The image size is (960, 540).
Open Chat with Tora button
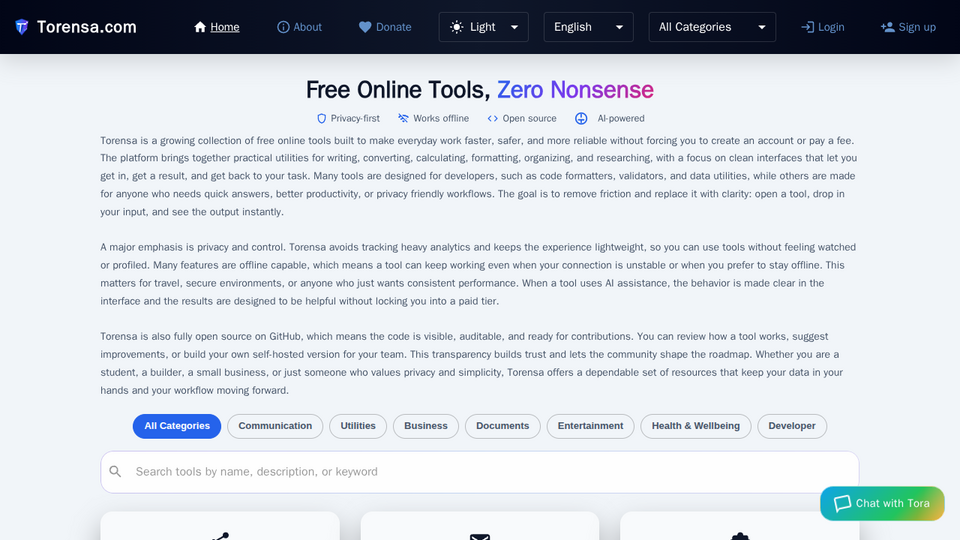point(882,503)
